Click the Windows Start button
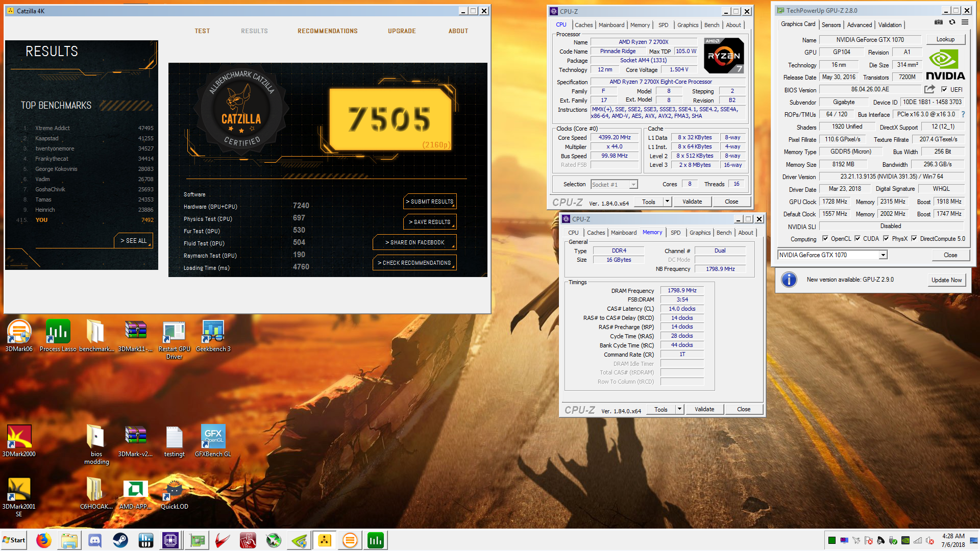The image size is (980, 551). [14, 540]
